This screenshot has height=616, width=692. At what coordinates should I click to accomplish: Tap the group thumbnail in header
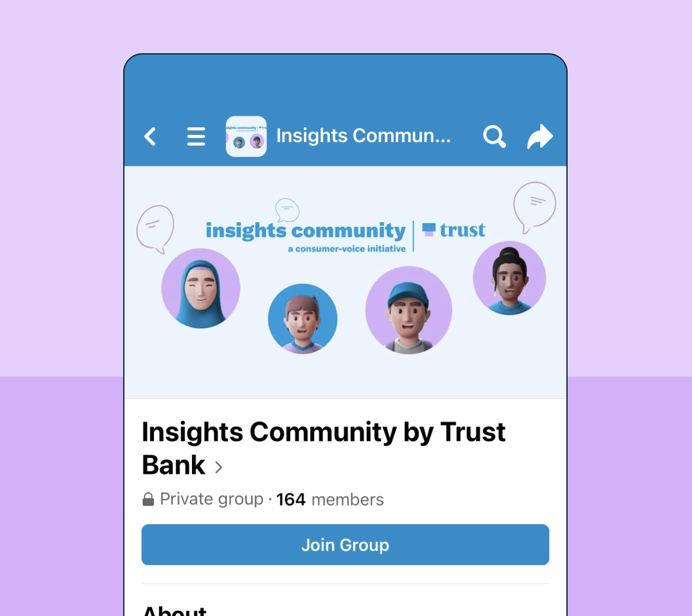246,136
